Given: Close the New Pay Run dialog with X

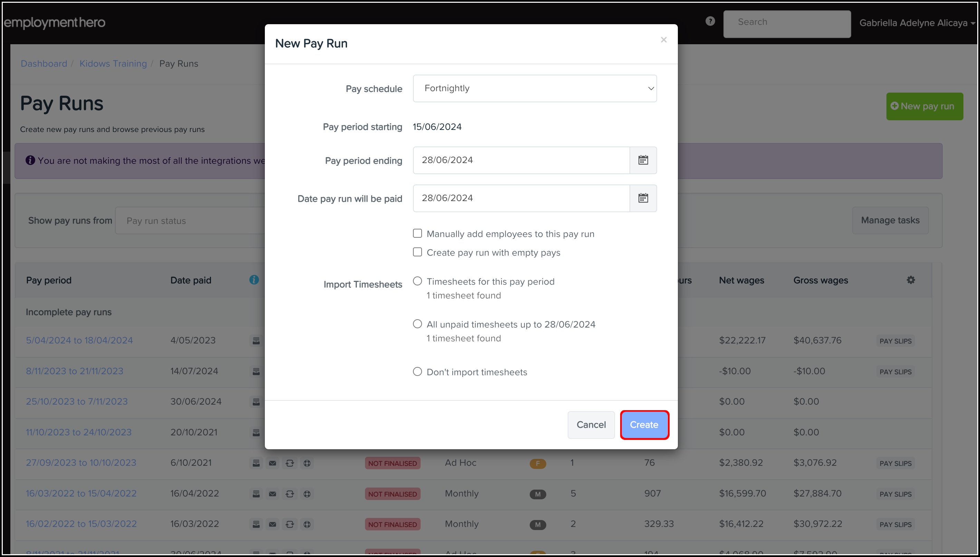Looking at the screenshot, I should [664, 40].
